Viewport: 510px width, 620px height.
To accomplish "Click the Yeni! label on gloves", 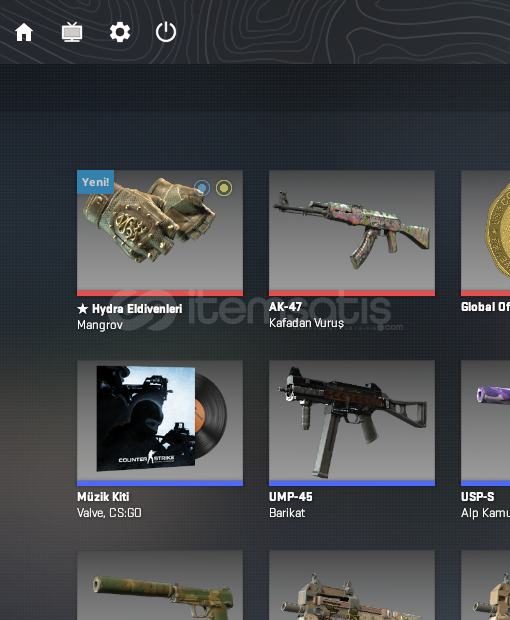I will 96,182.
